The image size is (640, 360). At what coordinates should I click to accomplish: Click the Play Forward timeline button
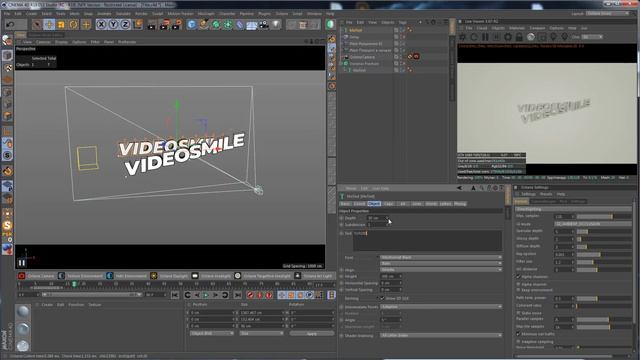(206, 295)
